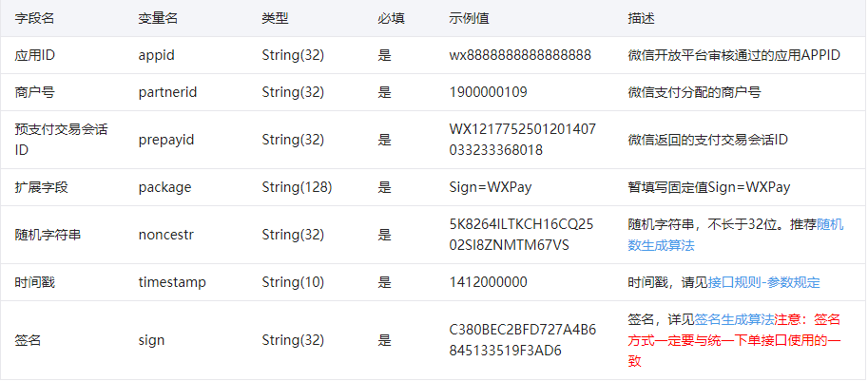Click description 微信返回的支付交易会话ID
This screenshot has height=381, width=868.
coord(707,140)
